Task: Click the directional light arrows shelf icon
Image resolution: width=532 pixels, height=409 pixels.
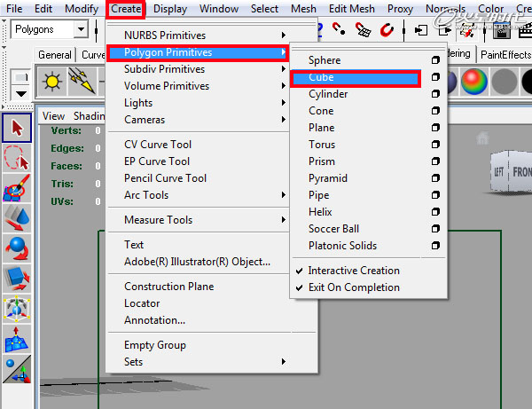Action: coord(82,82)
